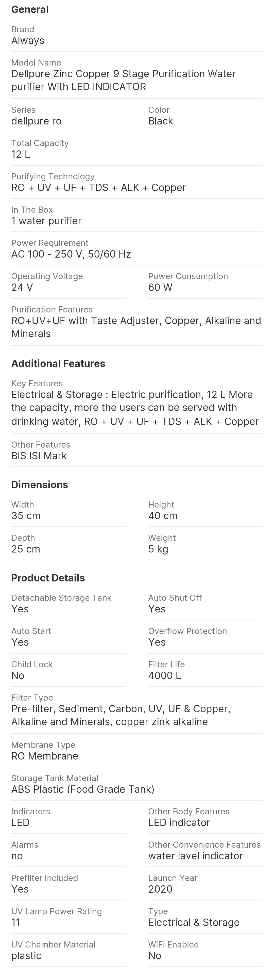274x980 pixels.
Task: Select the Total Capacity 12 L value
Action: (x=21, y=154)
